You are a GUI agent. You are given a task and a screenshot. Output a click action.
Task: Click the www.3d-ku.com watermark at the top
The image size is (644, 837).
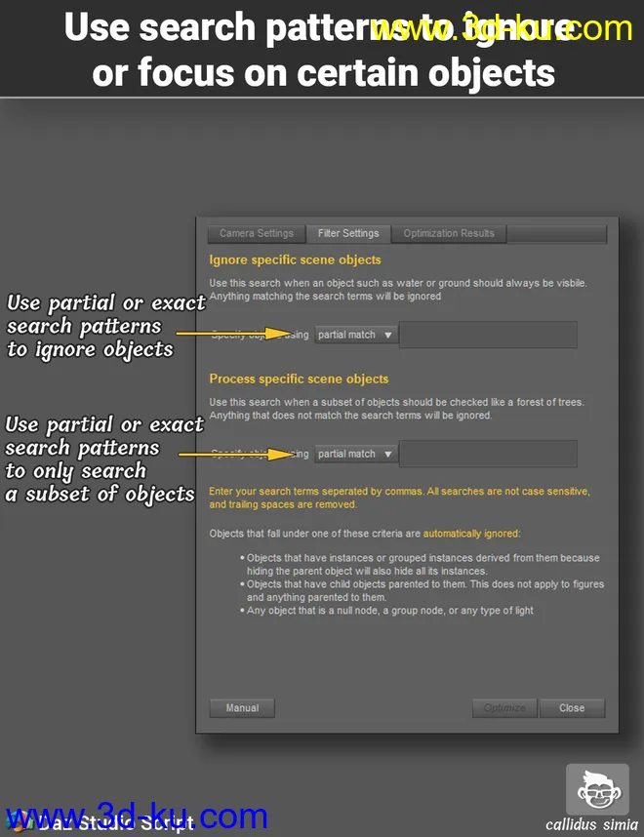click(503, 27)
